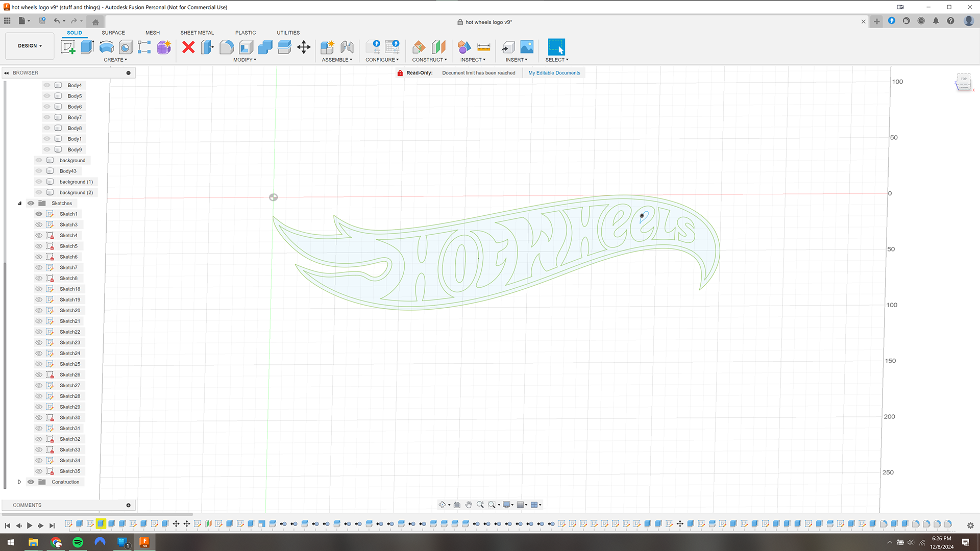Select the Hole tool
This screenshot has width=980, height=551.
pyautogui.click(x=126, y=47)
